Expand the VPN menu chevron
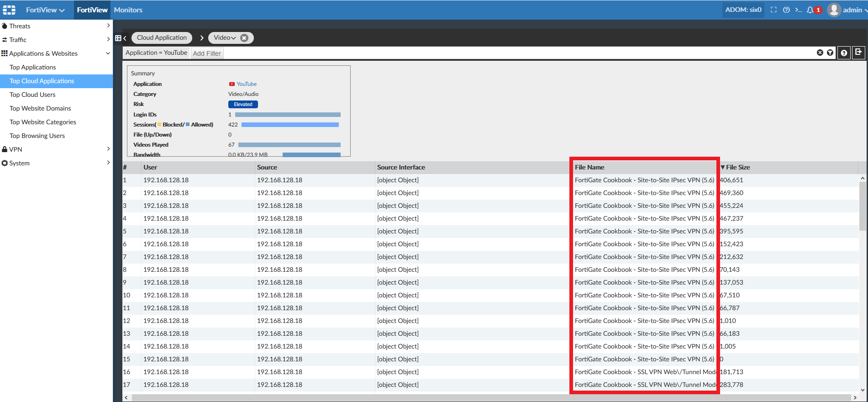The width and height of the screenshot is (868, 402). (x=108, y=149)
